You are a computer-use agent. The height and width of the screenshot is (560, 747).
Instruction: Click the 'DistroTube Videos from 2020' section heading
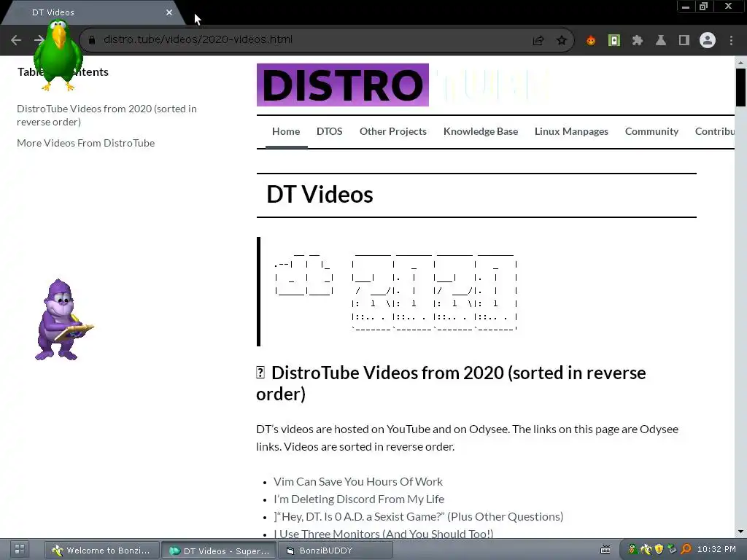(x=451, y=383)
